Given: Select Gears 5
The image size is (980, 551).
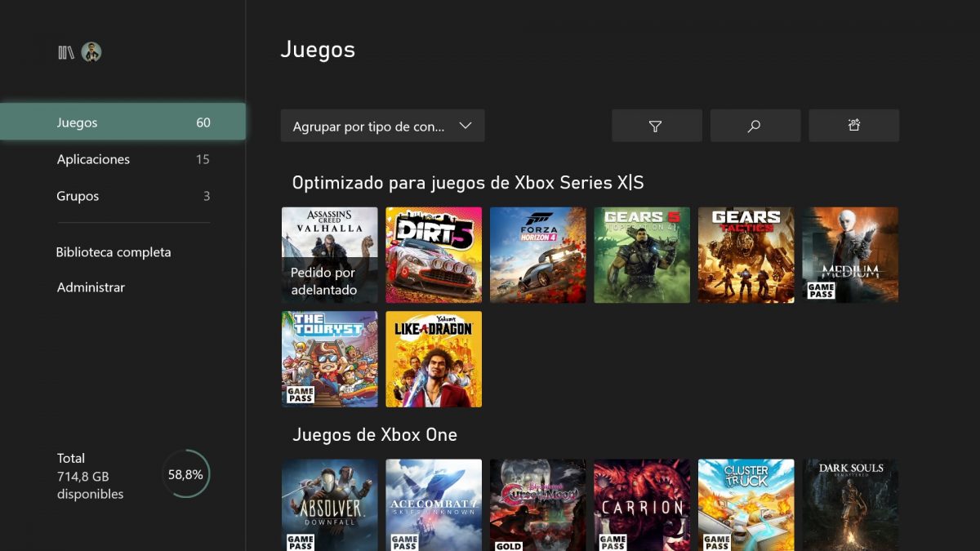Looking at the screenshot, I should pos(642,254).
